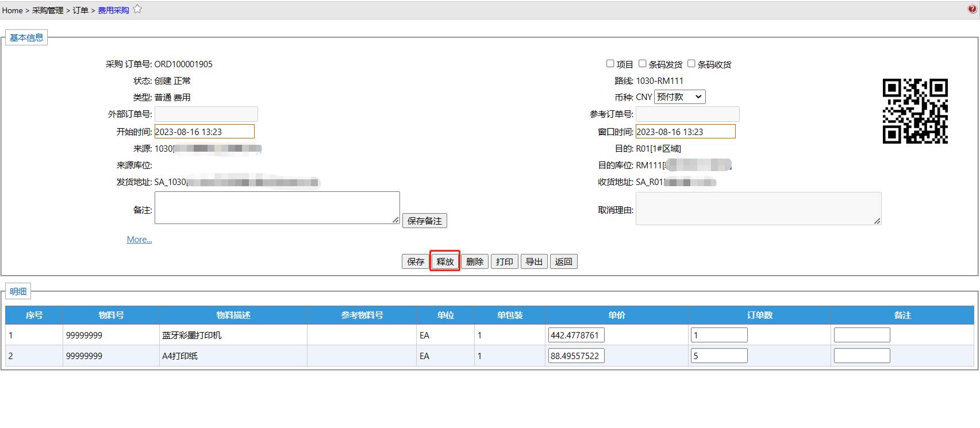Click the 保存 button
The image size is (980, 428).
(x=416, y=261)
